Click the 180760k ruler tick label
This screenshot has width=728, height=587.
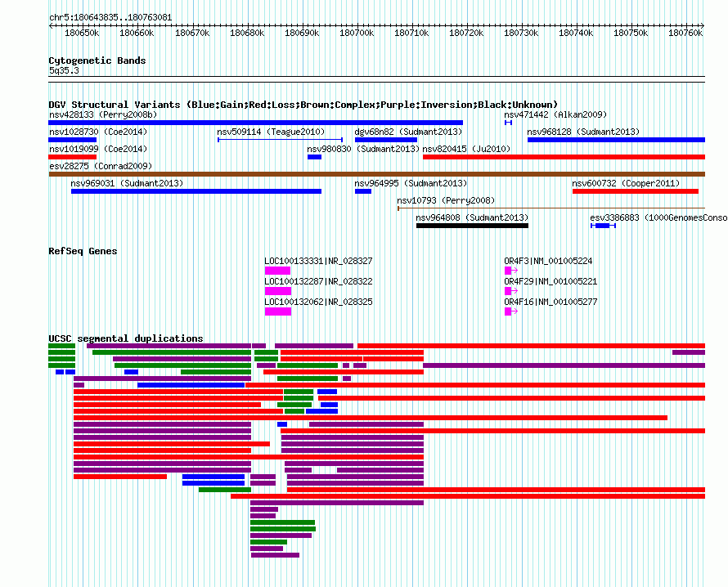[x=685, y=33]
